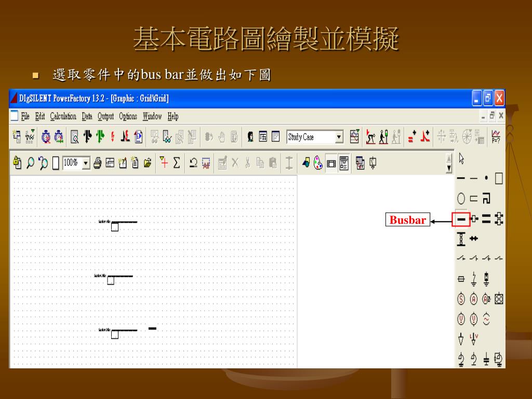Click the bottom busbar in the drawing
The image size is (532, 399).
coord(125,330)
